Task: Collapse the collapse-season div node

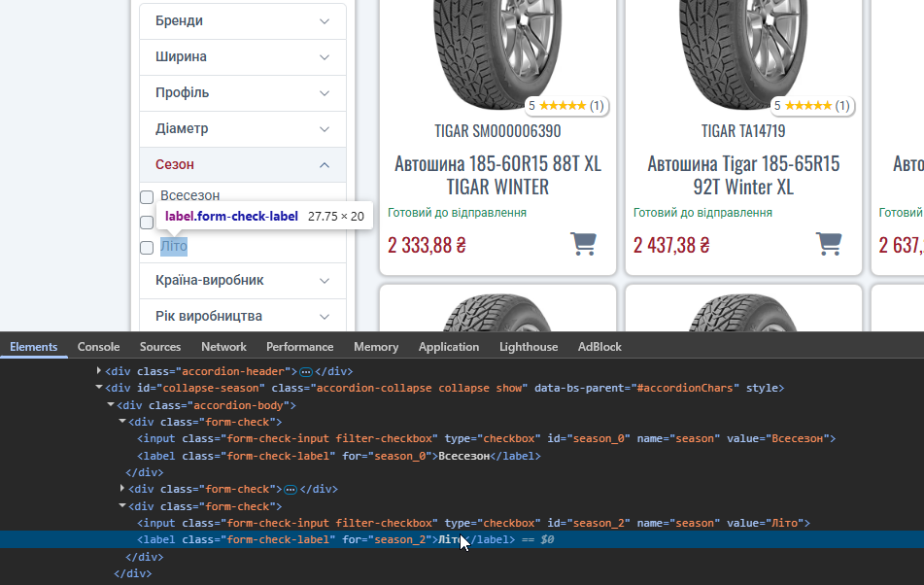Action: 98,388
